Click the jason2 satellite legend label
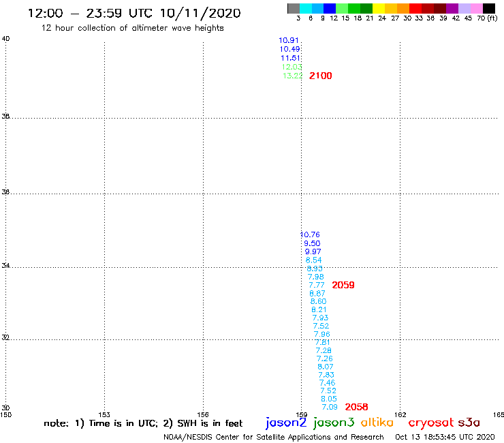 (x=286, y=423)
